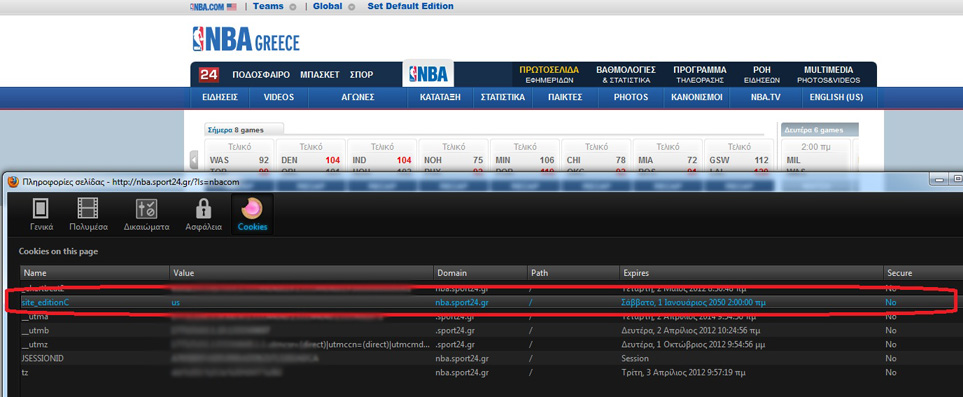
Task: Sort cookies by Secure column
Action: (922, 272)
